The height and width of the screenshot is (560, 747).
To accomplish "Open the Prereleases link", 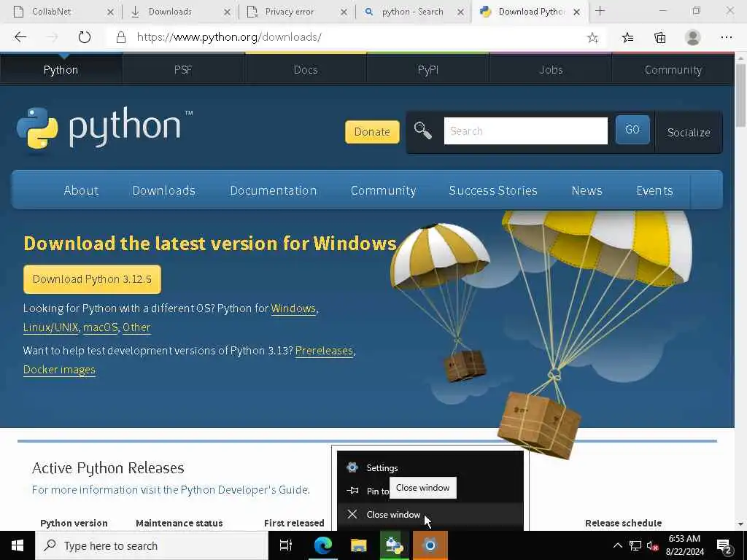I will pos(324,351).
